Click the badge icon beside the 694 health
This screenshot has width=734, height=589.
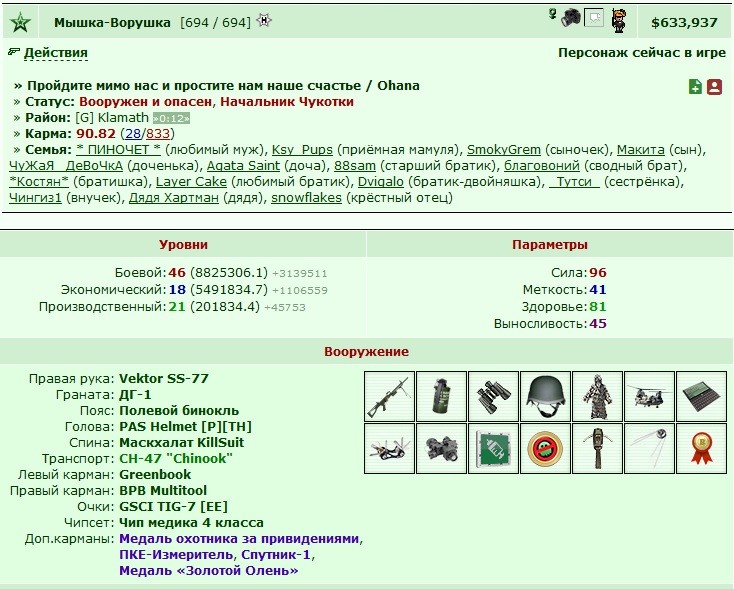pos(264,21)
